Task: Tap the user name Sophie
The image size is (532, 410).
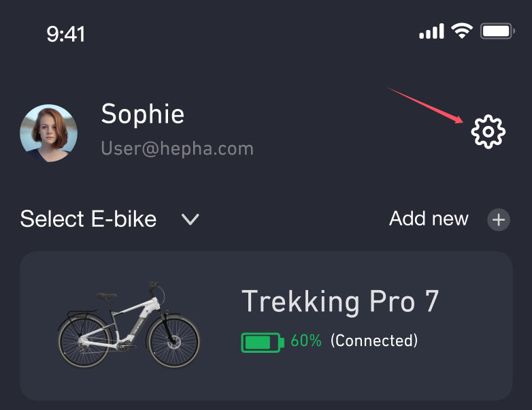Action: (142, 114)
